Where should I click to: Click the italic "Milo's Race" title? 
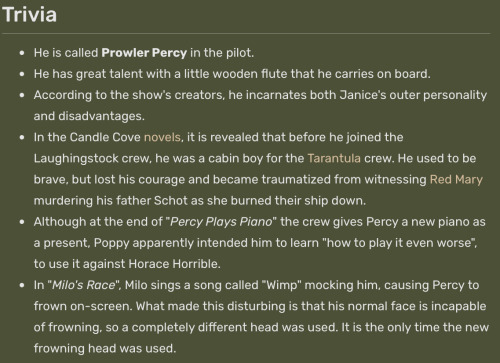[x=84, y=285]
